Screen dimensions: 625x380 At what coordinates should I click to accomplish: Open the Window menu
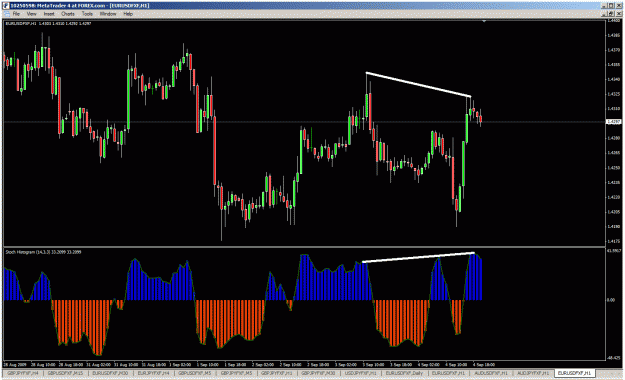(x=108, y=14)
